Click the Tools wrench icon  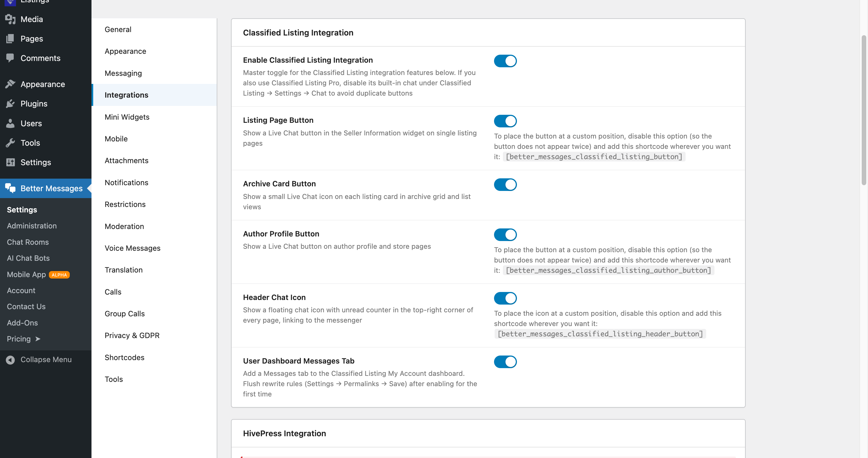pos(11,143)
